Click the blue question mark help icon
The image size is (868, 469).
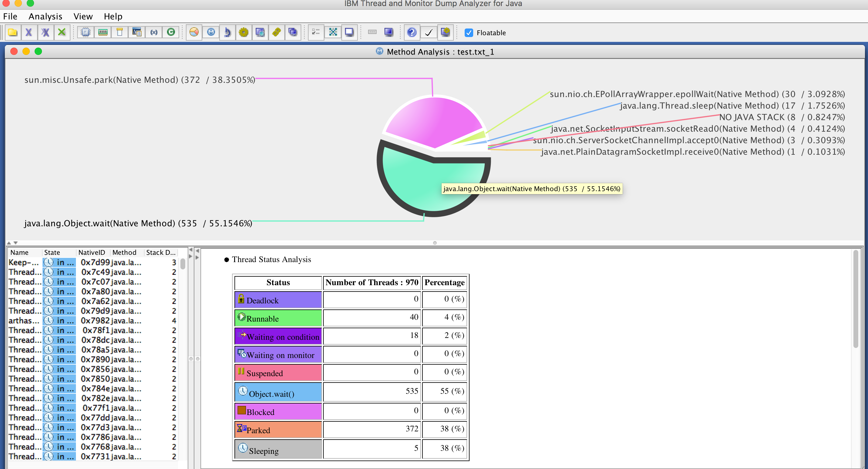click(x=412, y=32)
